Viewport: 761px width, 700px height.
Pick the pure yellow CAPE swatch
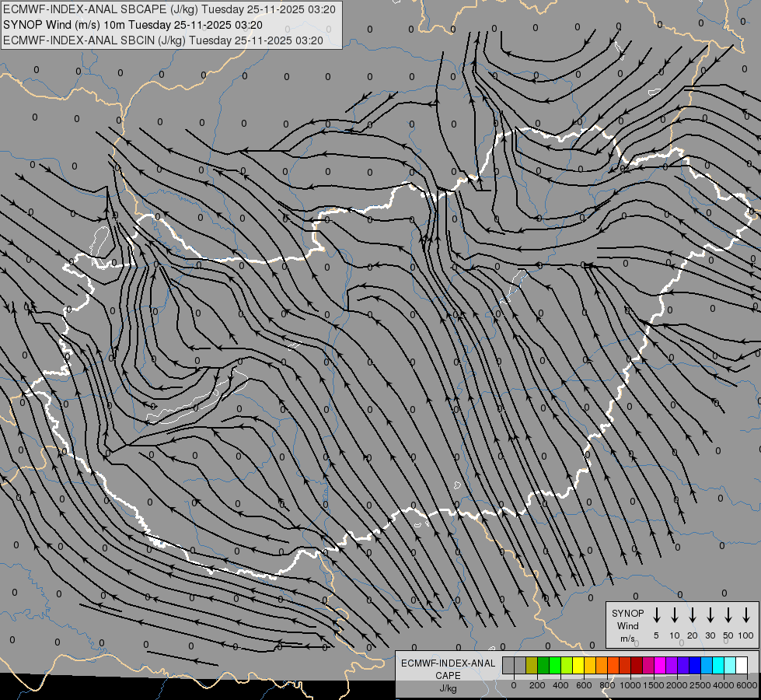coord(578,665)
